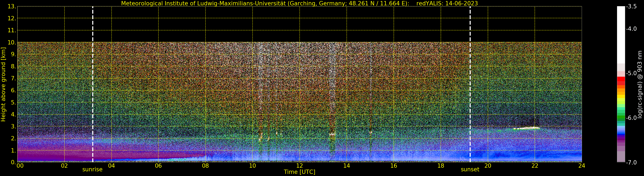The height and width of the screenshot is (176, 644).
Task: Click the height tick label '5.'
Action: (x=13, y=102)
